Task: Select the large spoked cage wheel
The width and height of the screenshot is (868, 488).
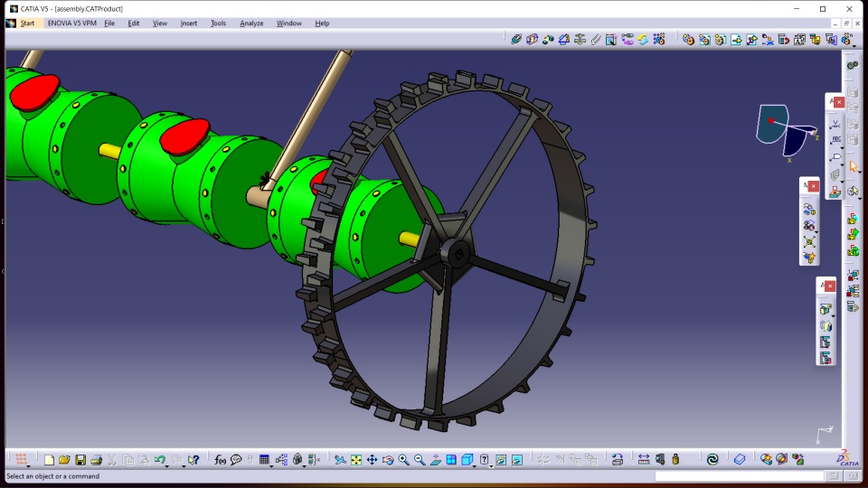Action: (x=449, y=250)
